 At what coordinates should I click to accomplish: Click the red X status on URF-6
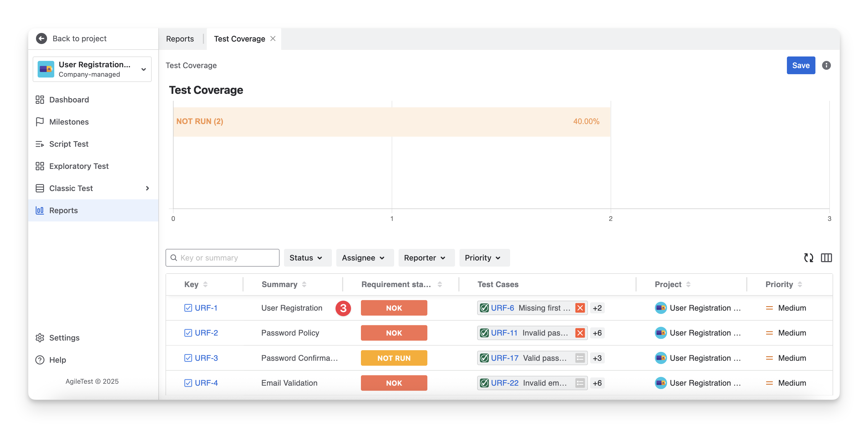coord(580,308)
